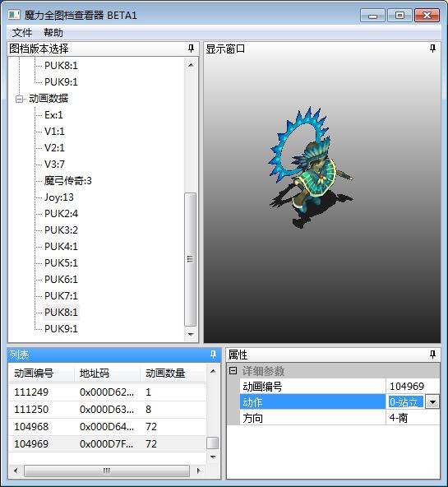Screen dimensions: 448x487
Task: Toggle pin on 显示窗口 panel
Action: pos(432,49)
